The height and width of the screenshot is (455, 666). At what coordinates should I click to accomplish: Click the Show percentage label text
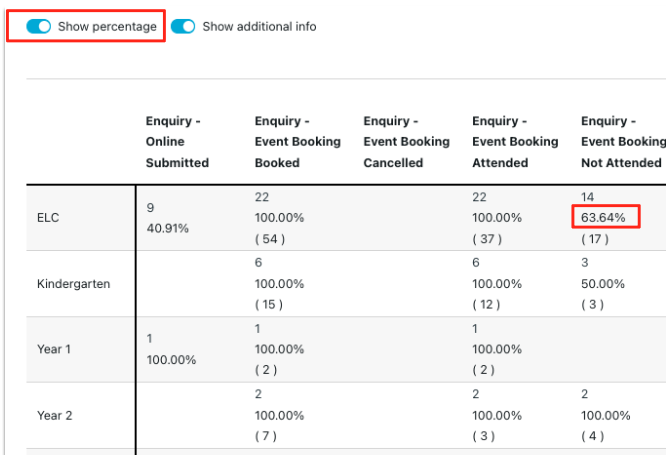point(107,27)
